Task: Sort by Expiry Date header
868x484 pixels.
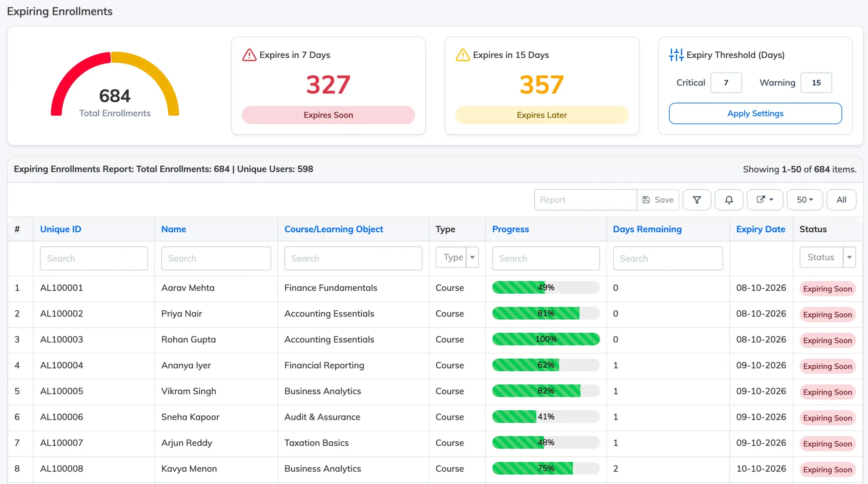Action: [761, 229]
